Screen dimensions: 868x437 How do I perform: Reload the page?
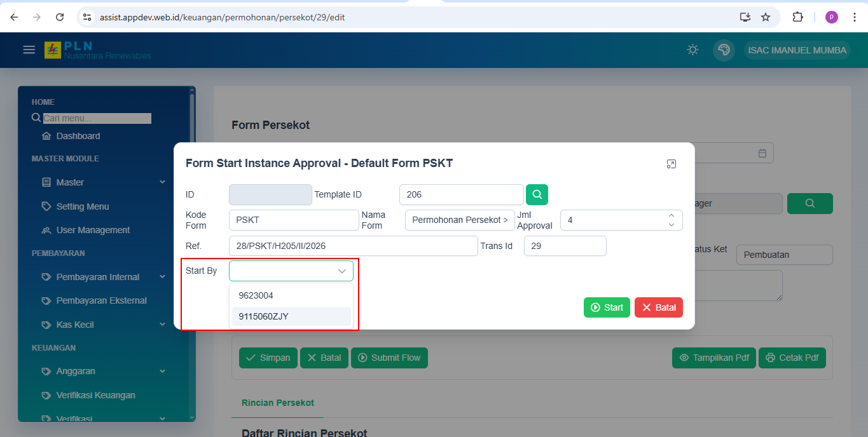pyautogui.click(x=60, y=17)
